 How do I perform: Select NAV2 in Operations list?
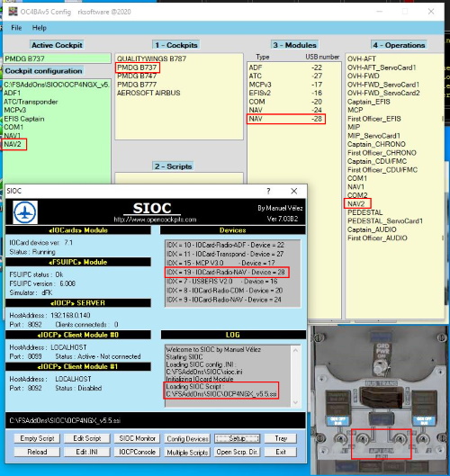point(355,203)
